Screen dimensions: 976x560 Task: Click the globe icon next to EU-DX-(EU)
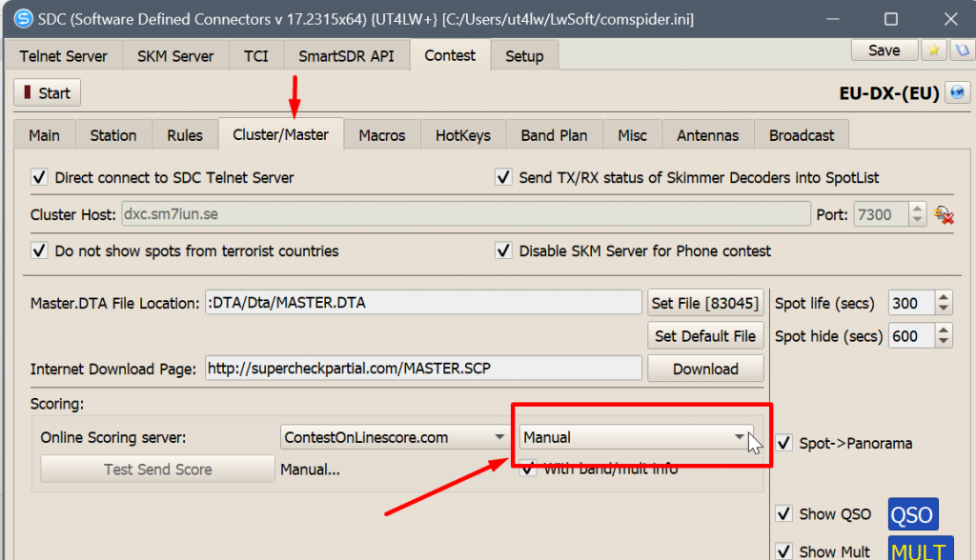[x=957, y=92]
